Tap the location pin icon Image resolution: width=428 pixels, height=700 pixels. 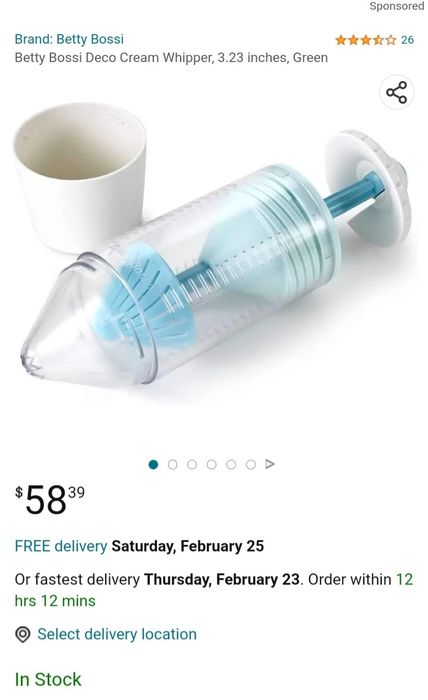click(x=23, y=634)
